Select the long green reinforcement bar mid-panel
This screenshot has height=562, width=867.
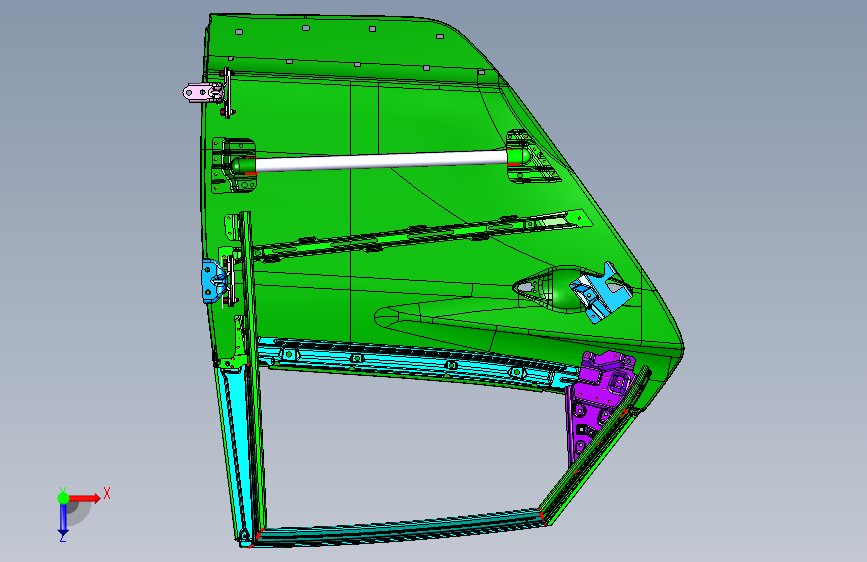pos(421,235)
